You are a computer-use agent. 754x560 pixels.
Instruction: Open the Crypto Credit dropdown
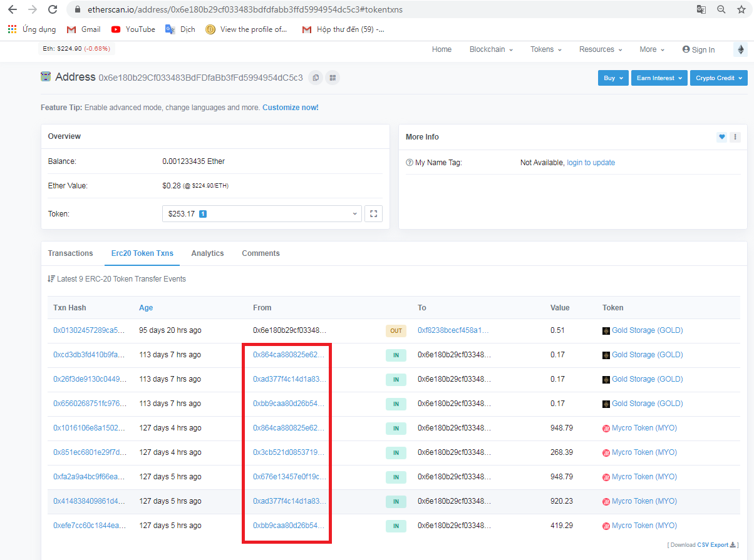click(719, 78)
